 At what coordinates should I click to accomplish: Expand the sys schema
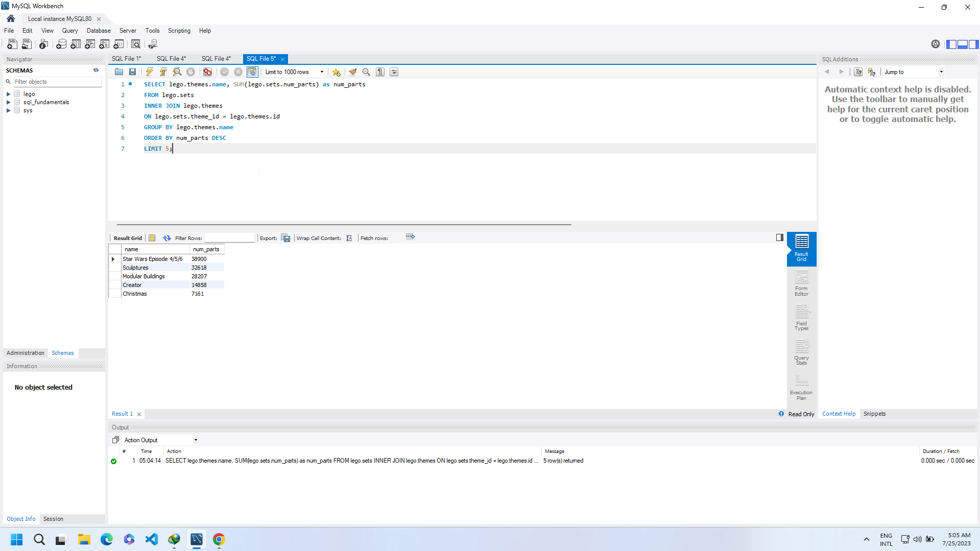point(9,110)
